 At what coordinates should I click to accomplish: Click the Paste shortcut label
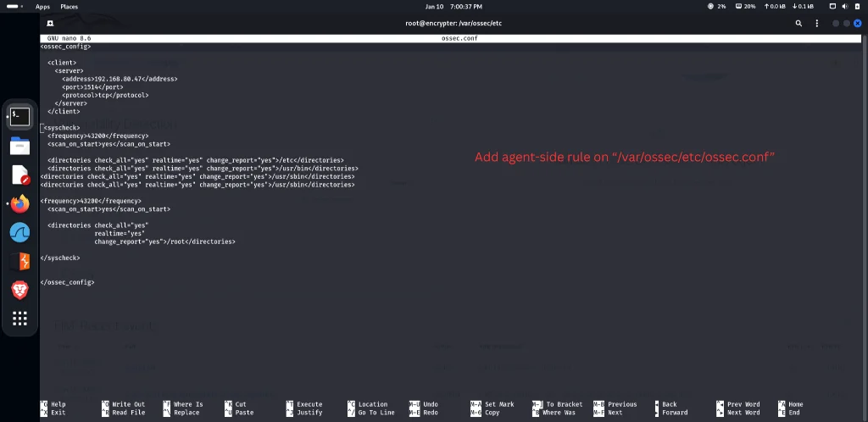click(x=244, y=413)
